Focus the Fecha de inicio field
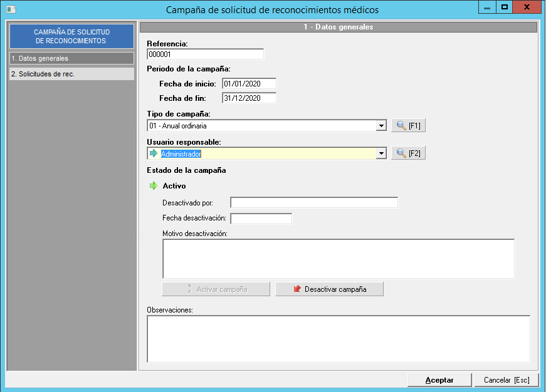This screenshot has height=392, width=546. coord(249,84)
